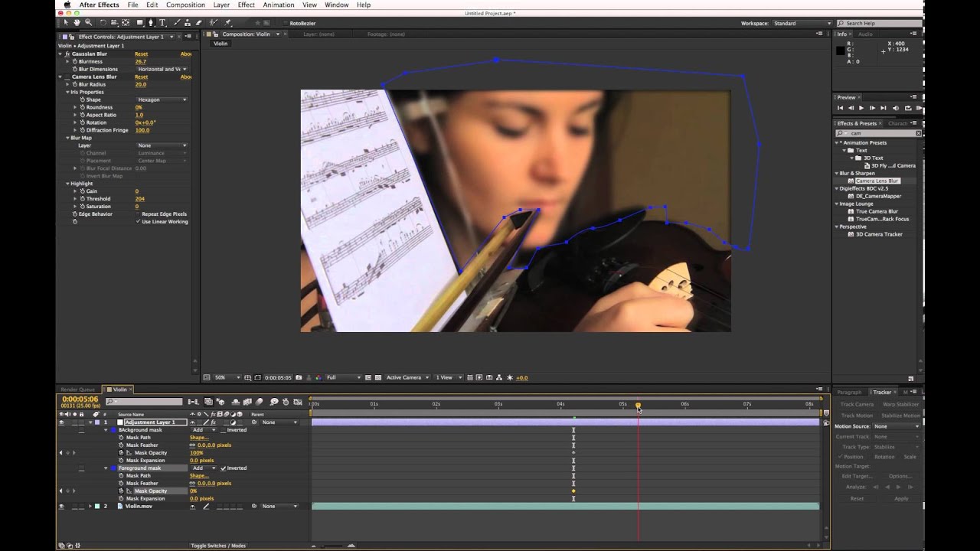Open the iris Shape Hexagon dropdown

point(162,99)
